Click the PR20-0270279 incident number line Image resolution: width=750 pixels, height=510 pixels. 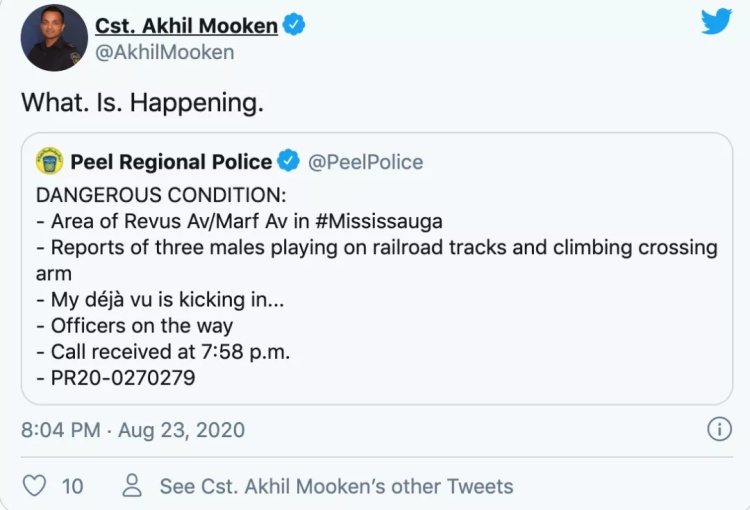[116, 377]
